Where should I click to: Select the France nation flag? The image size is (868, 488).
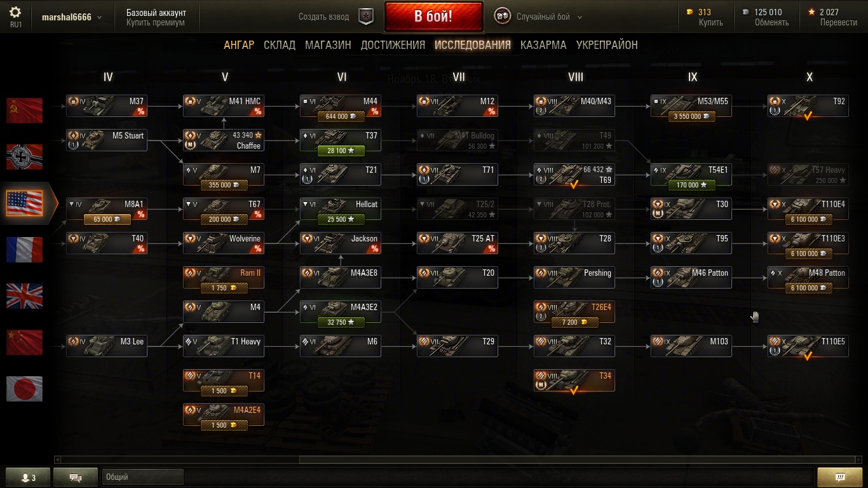tap(24, 250)
